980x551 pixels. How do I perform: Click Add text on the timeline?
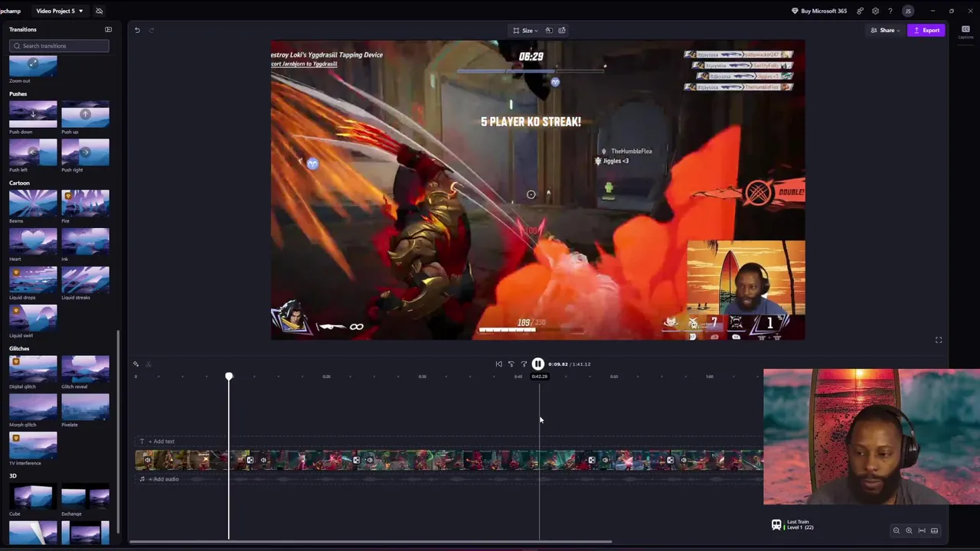162,442
